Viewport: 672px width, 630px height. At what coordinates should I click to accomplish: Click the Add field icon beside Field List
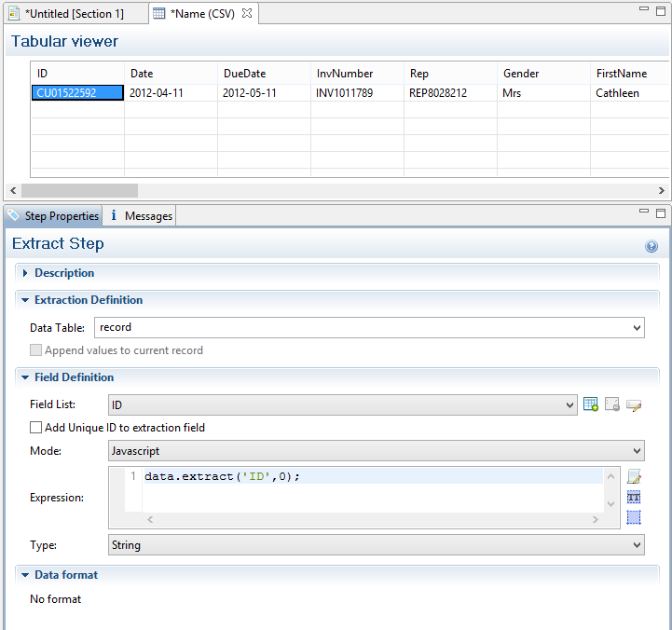click(x=590, y=404)
